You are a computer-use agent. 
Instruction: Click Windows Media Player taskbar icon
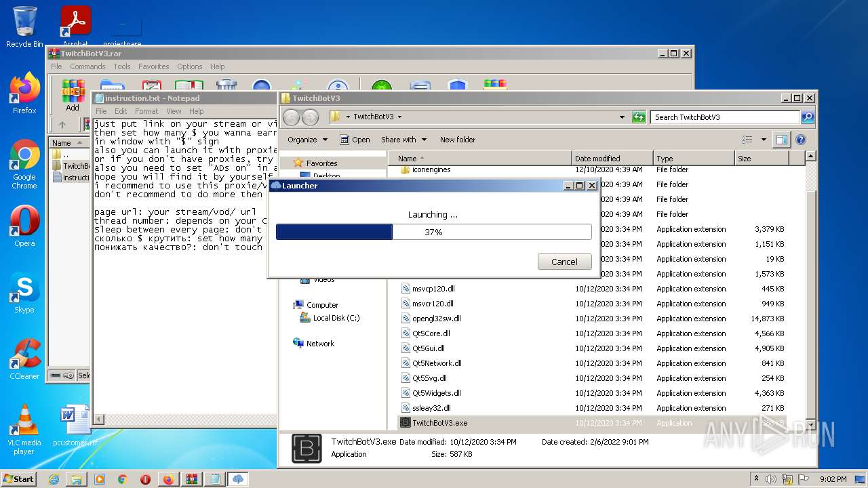(x=100, y=479)
